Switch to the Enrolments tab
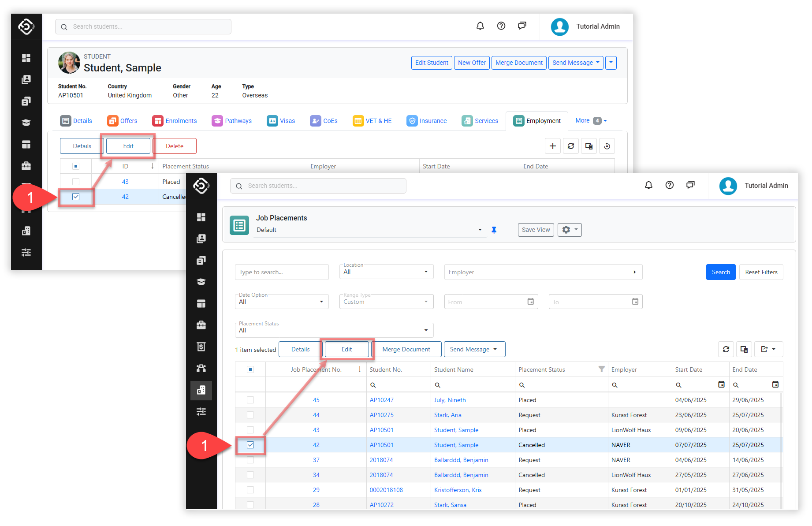 [175, 121]
